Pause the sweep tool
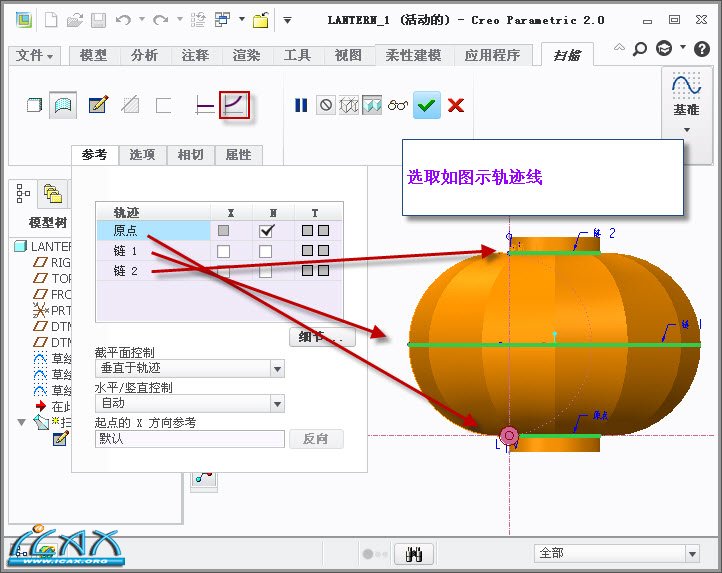 [x=301, y=105]
